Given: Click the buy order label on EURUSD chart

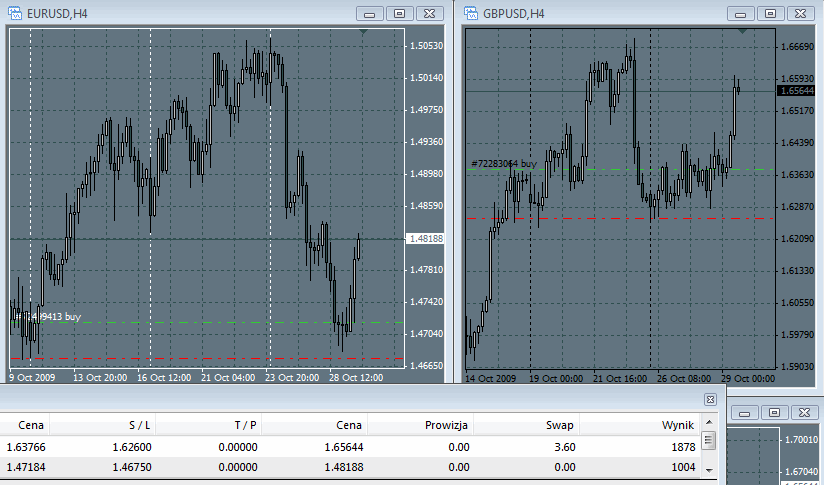Looking at the screenshot, I should click(46, 316).
